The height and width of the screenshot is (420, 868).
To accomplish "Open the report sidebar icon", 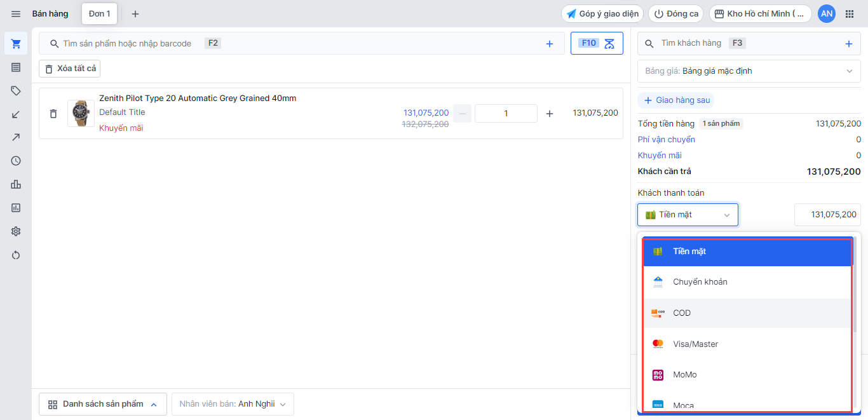I will 16,208.
